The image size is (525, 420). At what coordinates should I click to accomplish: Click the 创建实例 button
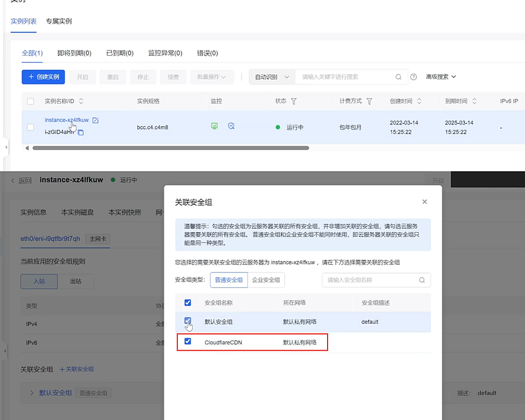click(43, 77)
